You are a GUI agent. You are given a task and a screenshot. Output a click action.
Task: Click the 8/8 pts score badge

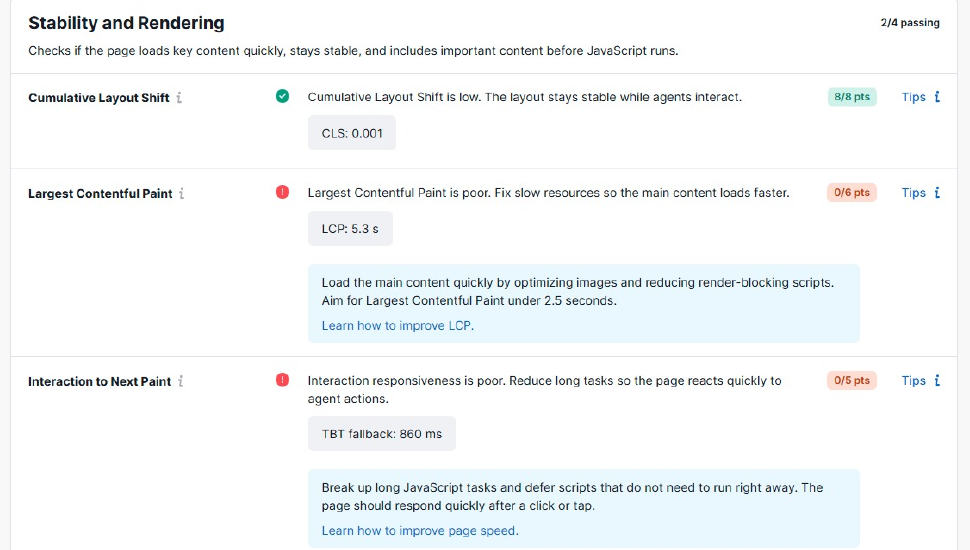[x=852, y=97]
